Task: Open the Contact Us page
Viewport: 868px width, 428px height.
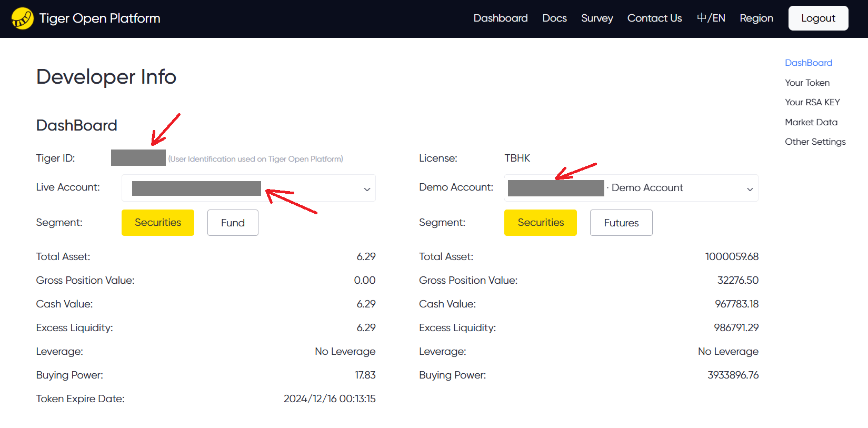Action: click(x=654, y=18)
